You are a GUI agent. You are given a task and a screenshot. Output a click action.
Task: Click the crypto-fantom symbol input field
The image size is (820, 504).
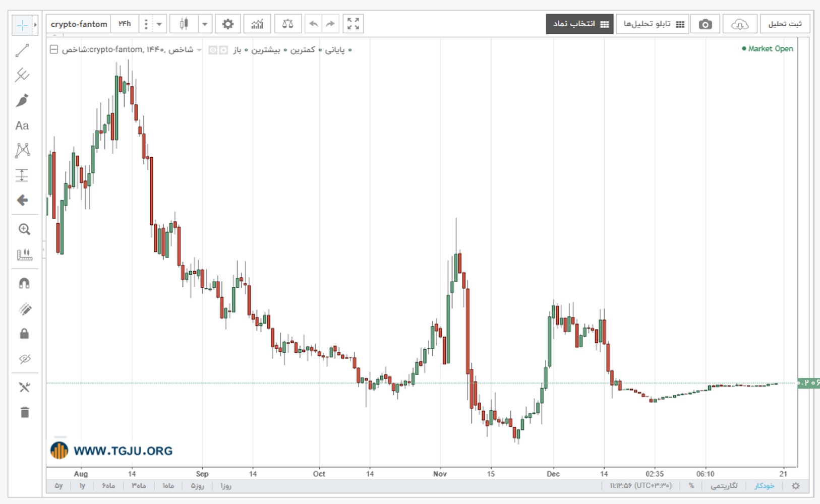tap(79, 24)
